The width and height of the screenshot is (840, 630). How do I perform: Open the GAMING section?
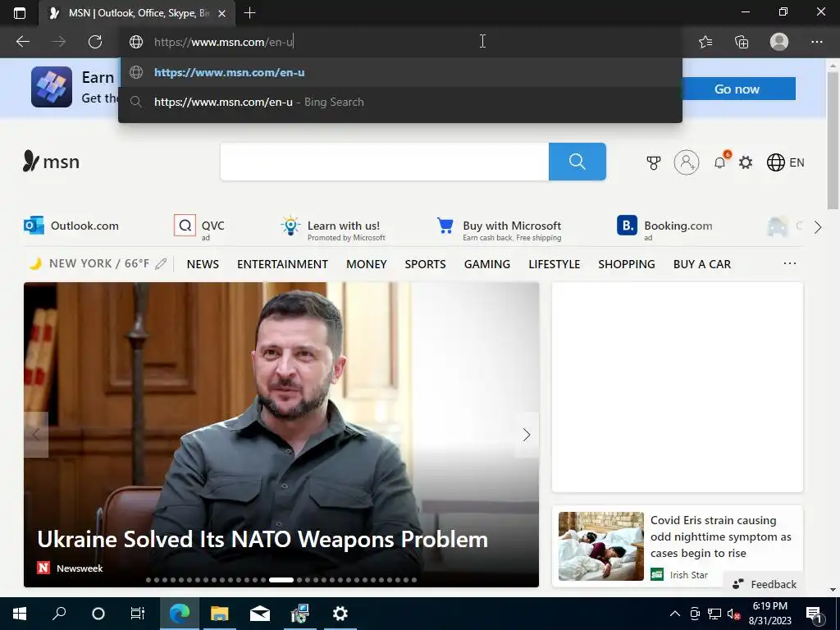tap(487, 264)
